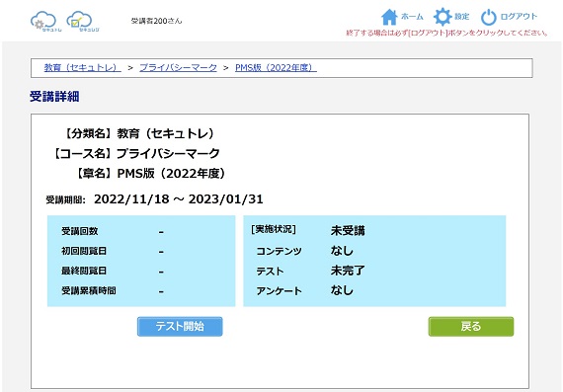Click the セキュログ cloud checkmark logo
This screenshot has height=392, width=563.
pyautogui.click(x=83, y=21)
